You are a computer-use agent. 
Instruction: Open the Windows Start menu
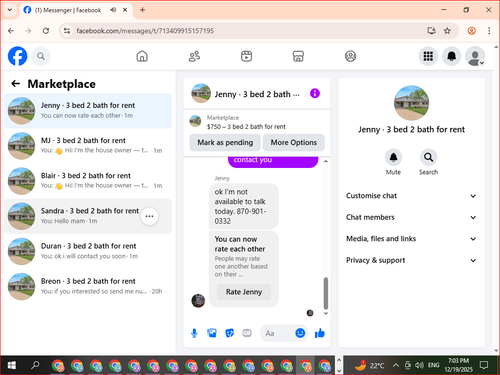(12, 365)
